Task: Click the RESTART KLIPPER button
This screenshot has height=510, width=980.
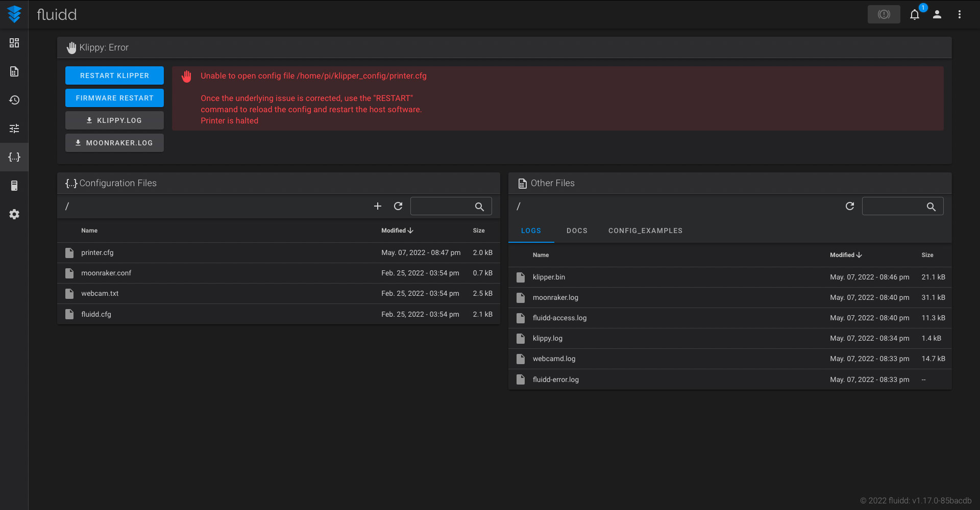Action: pos(114,75)
